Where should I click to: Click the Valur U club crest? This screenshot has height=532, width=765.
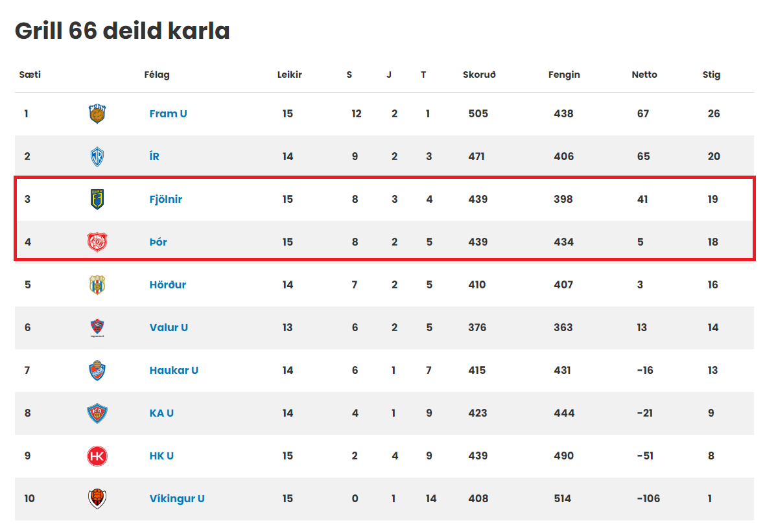tap(97, 328)
